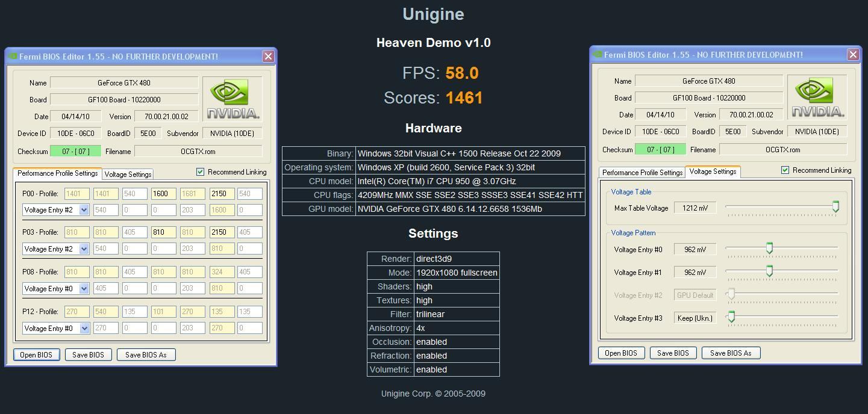
Task: Select Performance Profile Settings tab in left window
Action: 58,173
